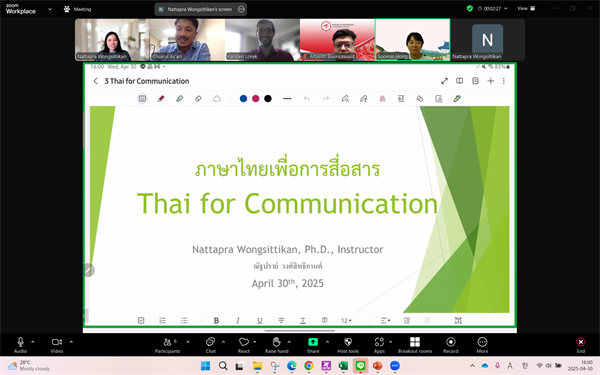
Task: Open the note's three-dot options menu
Action: [504, 81]
